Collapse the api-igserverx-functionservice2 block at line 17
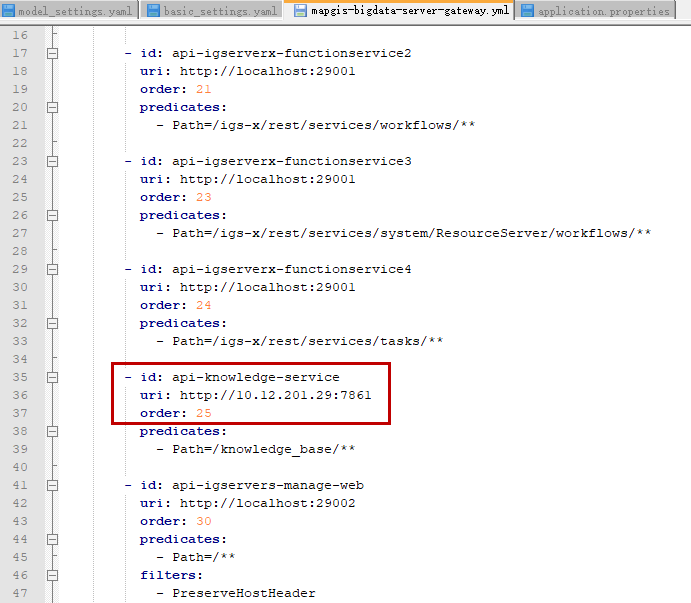The height and width of the screenshot is (603, 691). click(x=52, y=53)
